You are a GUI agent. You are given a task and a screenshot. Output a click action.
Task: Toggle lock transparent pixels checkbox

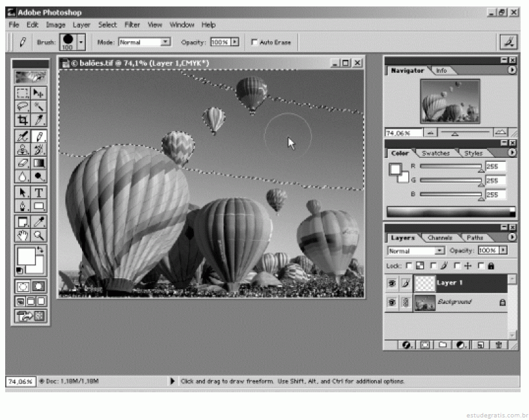409,266
